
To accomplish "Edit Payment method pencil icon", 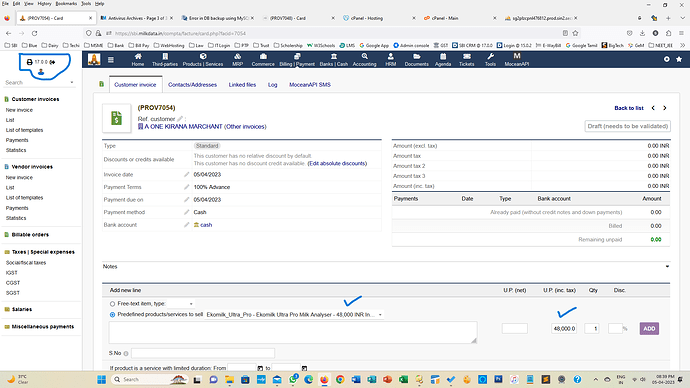I will pos(187,212).
